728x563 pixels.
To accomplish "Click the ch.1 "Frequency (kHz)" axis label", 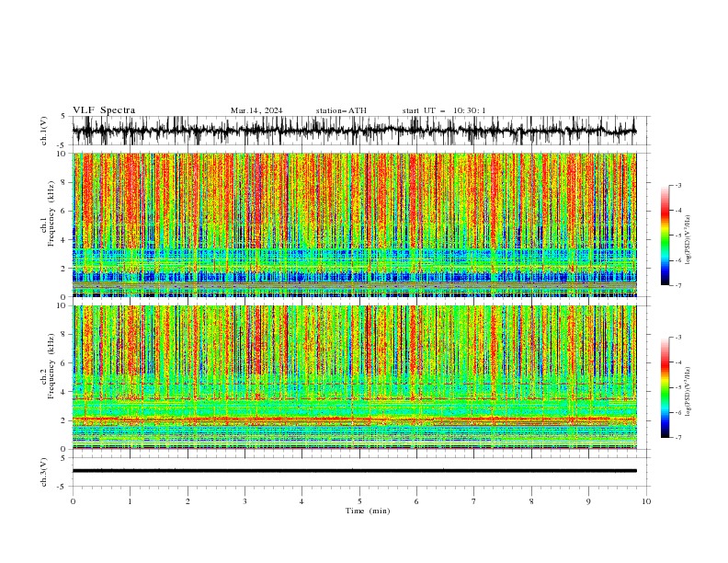I will tap(51, 213).
